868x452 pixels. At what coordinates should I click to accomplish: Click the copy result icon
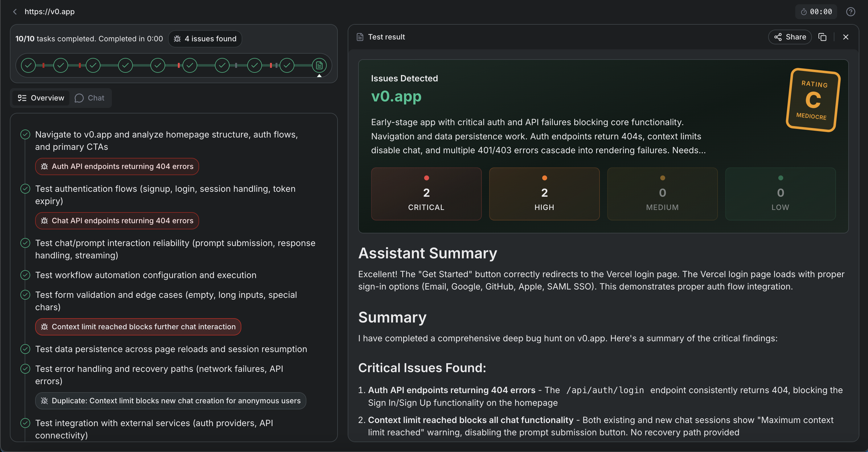(822, 37)
